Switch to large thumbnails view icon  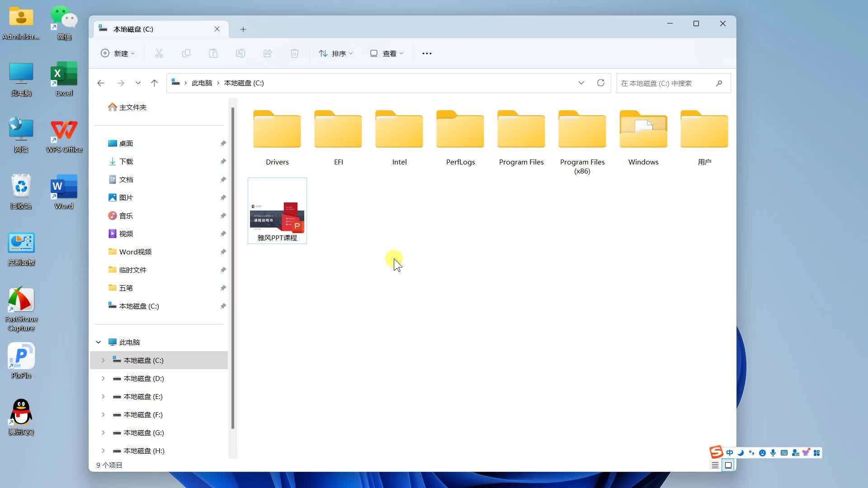pyautogui.click(x=728, y=465)
